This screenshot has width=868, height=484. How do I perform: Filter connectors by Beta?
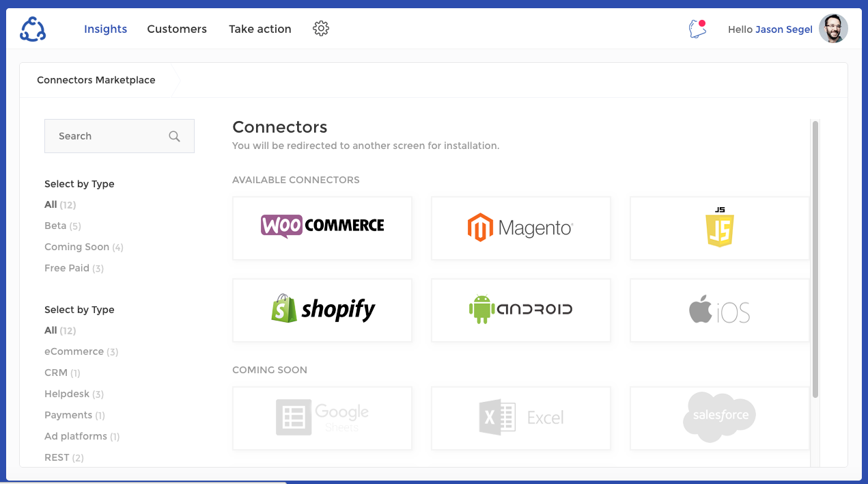(x=63, y=226)
